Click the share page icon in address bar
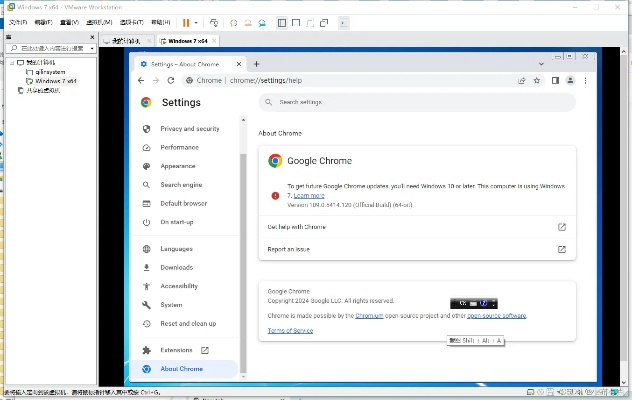632x400 pixels. point(522,80)
